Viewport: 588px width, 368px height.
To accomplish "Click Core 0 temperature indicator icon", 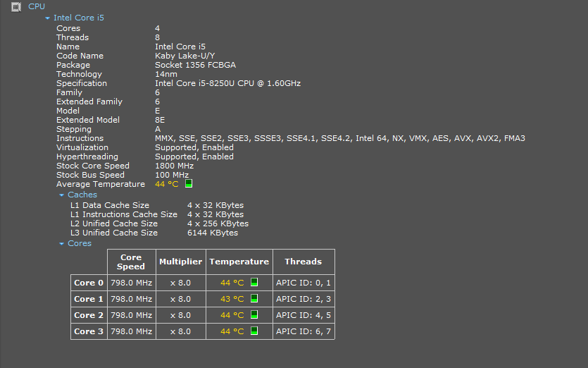I will pos(254,283).
